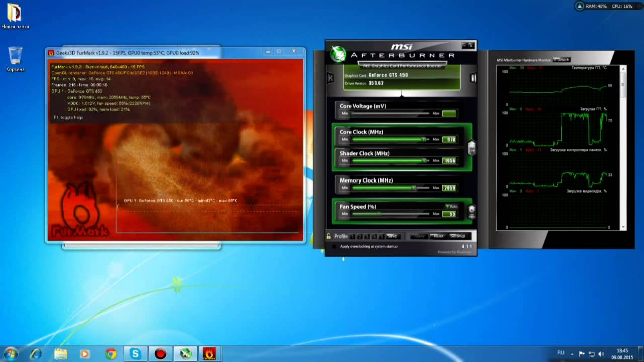Open the Action Center flag tray icon
Viewport: 644px width, 362px height.
pyautogui.click(x=582, y=354)
